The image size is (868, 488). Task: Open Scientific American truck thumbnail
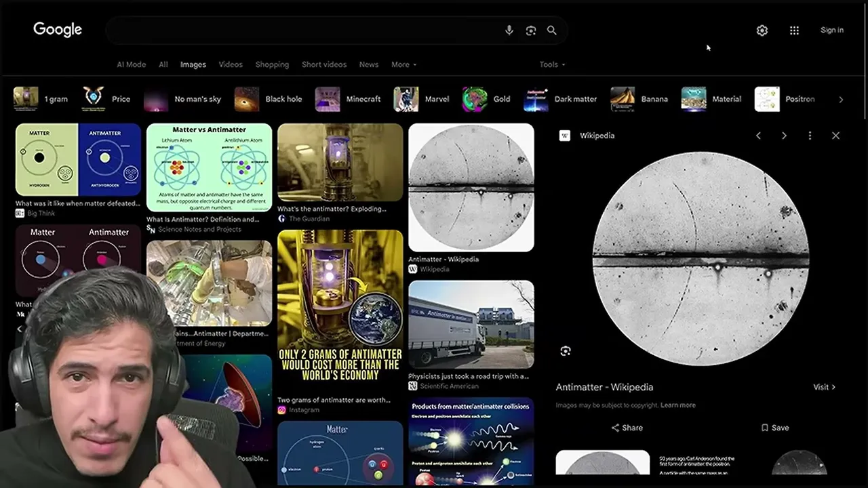coord(471,324)
